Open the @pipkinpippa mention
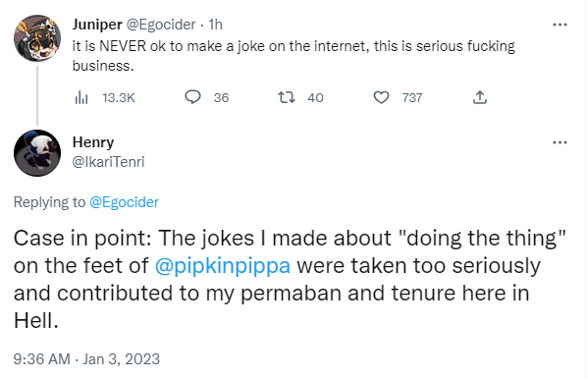 coord(223,266)
